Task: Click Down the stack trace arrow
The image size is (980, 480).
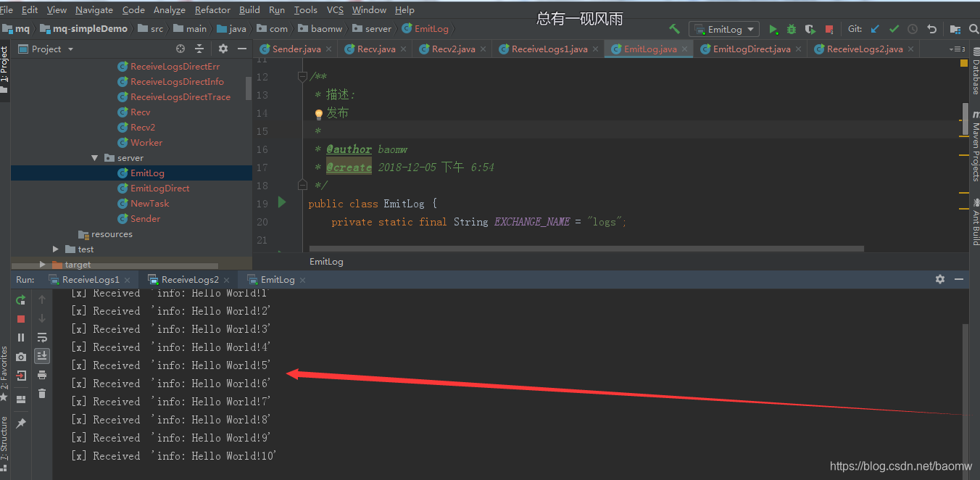Action: [x=42, y=318]
